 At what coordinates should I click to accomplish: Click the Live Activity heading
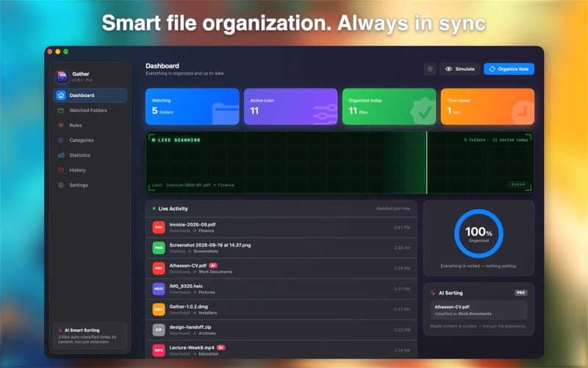pyautogui.click(x=173, y=209)
